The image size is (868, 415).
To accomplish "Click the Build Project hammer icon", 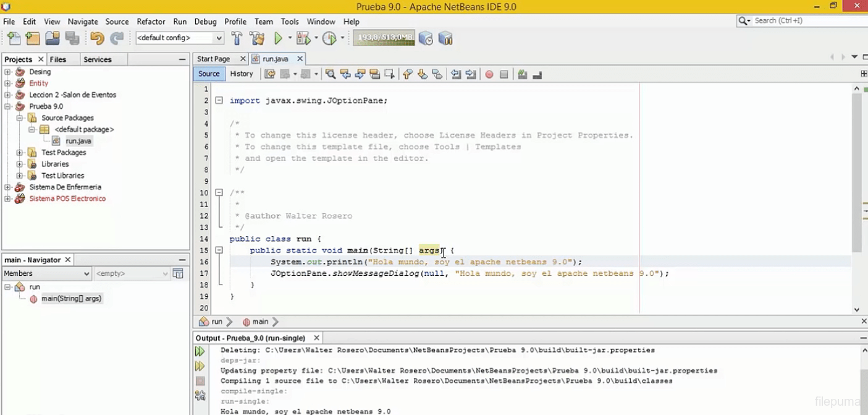I will click(237, 38).
